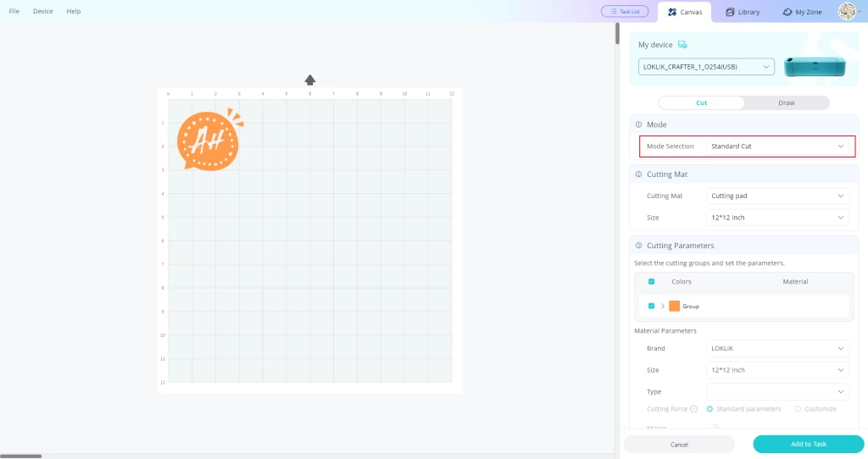
Task: Click the canvas vertical scrollbar thumb
Action: click(617, 34)
